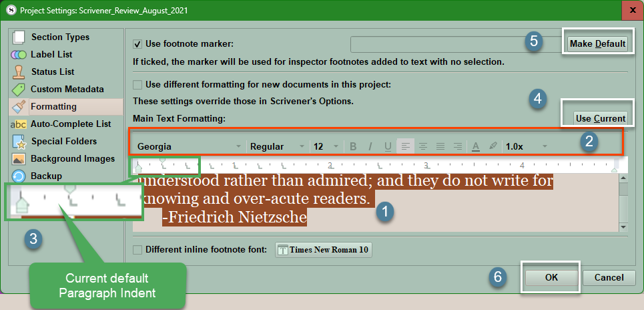This screenshot has width=644, height=310.
Task: Enable Different inline footnote font checkbox
Action: click(138, 249)
